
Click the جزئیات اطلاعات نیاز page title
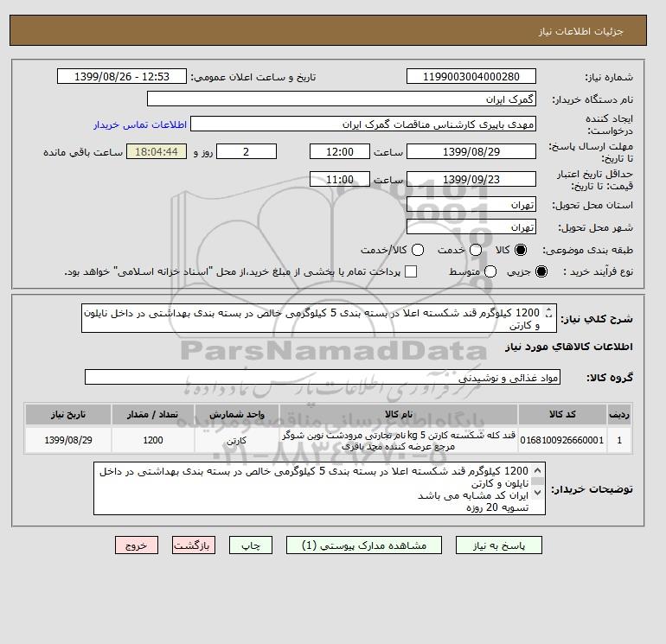point(580,31)
